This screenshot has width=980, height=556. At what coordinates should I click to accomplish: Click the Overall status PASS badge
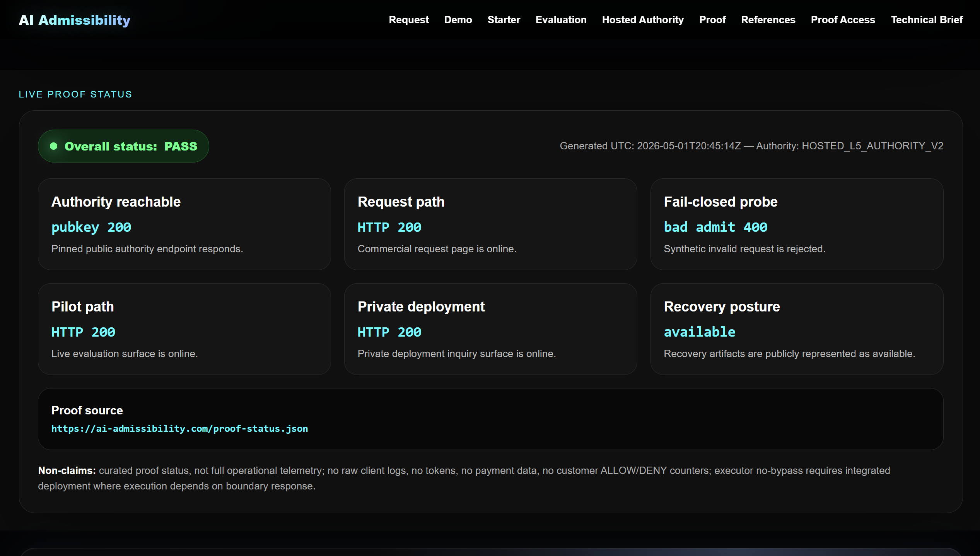pyautogui.click(x=123, y=146)
